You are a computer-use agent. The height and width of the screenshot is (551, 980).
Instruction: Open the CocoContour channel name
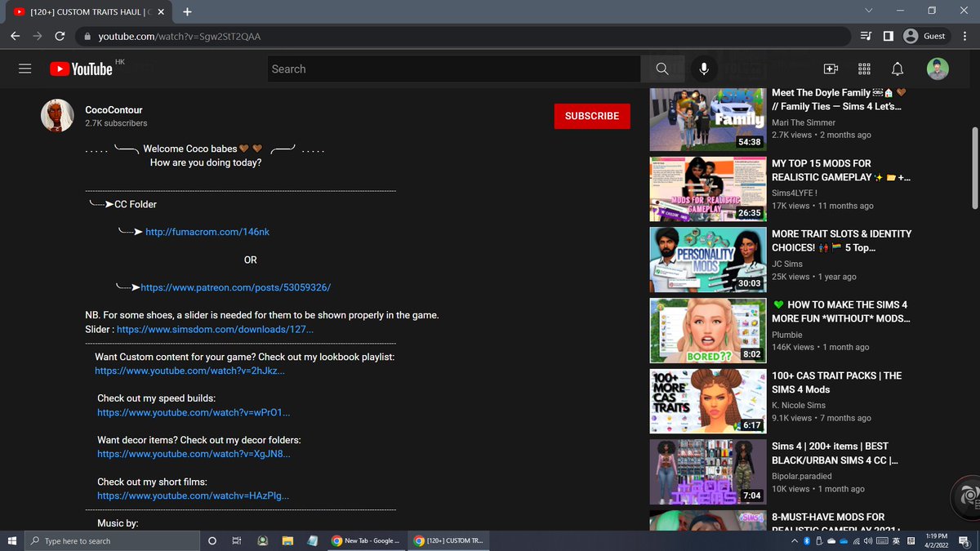click(114, 109)
